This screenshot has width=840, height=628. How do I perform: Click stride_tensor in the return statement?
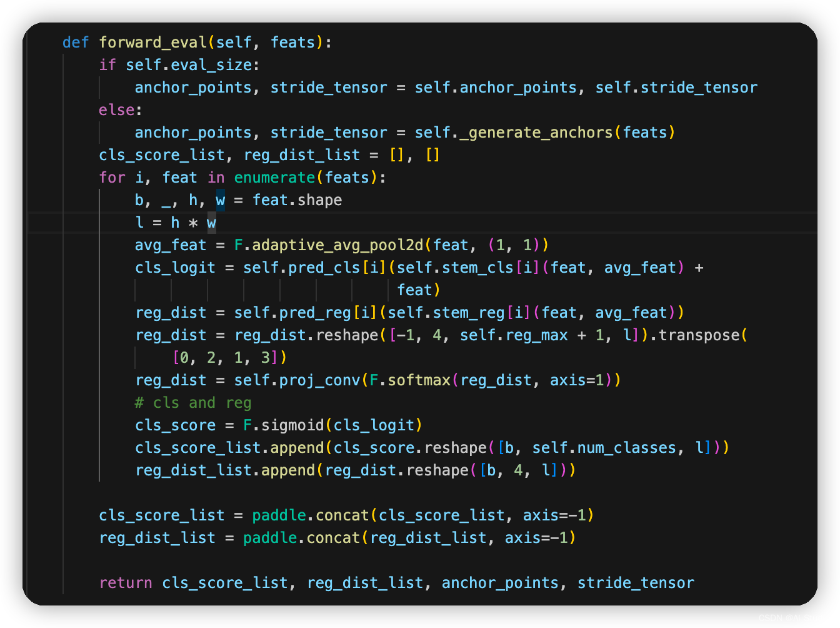click(636, 583)
